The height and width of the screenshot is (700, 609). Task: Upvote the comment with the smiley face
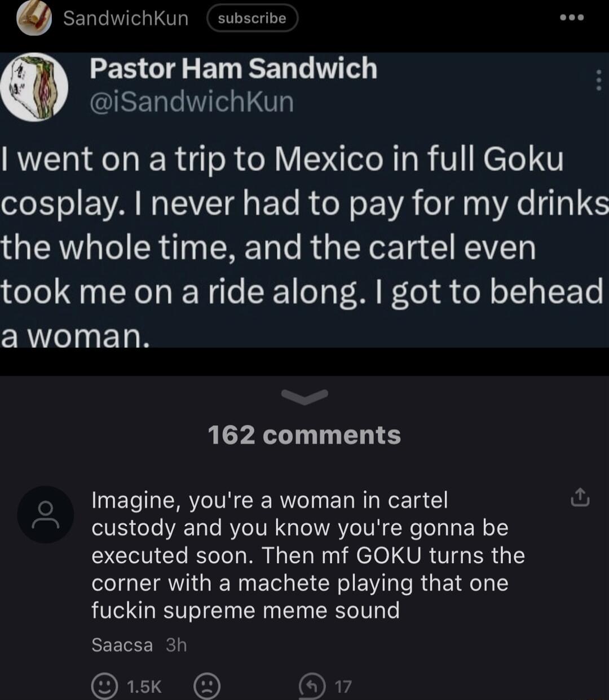[105, 686]
